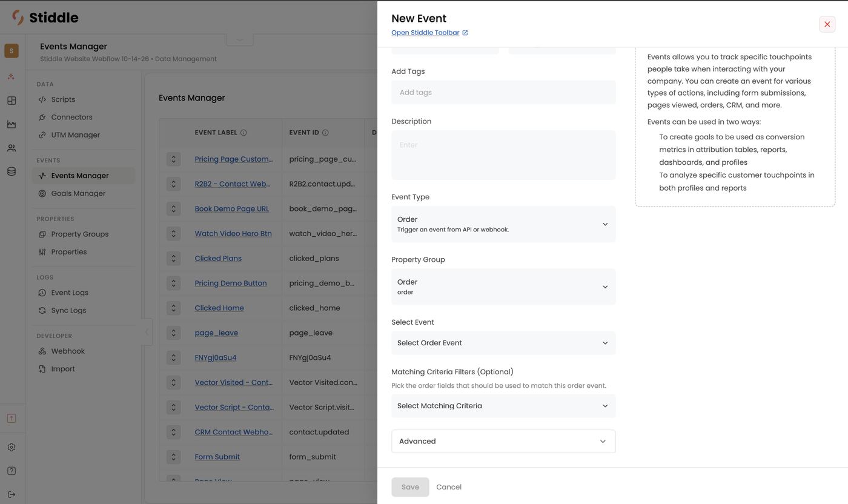
Task: Click the reorder handle for page_leave row
Action: coord(173,333)
